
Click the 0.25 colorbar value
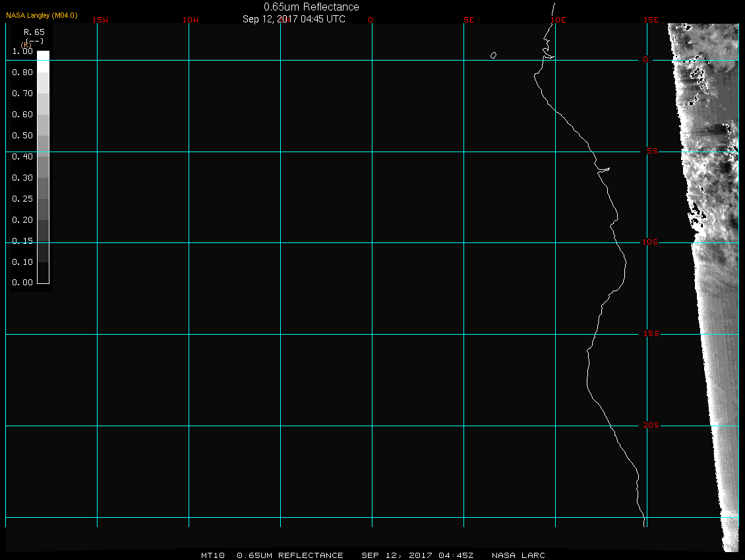pyautogui.click(x=22, y=198)
